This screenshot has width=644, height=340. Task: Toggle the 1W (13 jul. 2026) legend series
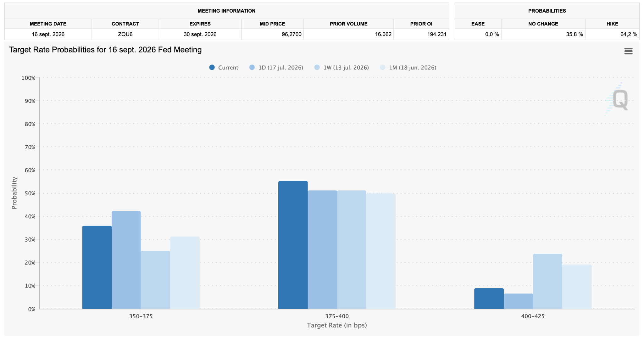click(341, 67)
